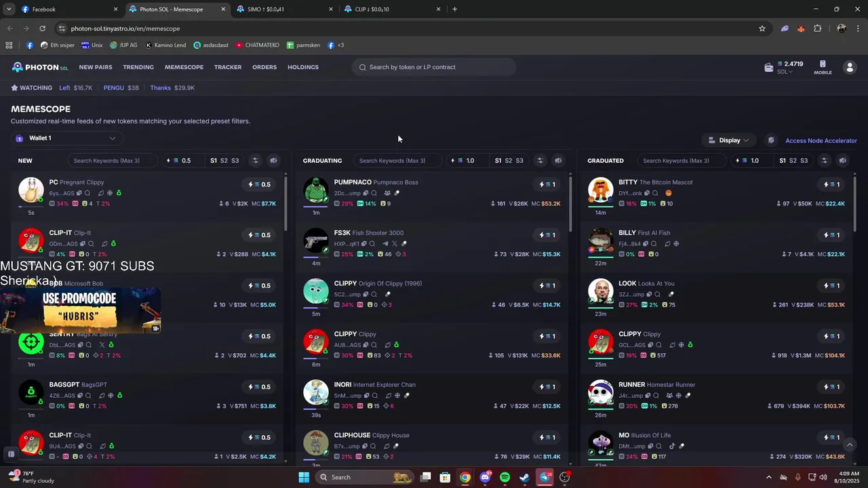Open the MOBILE app icon

pos(823,67)
